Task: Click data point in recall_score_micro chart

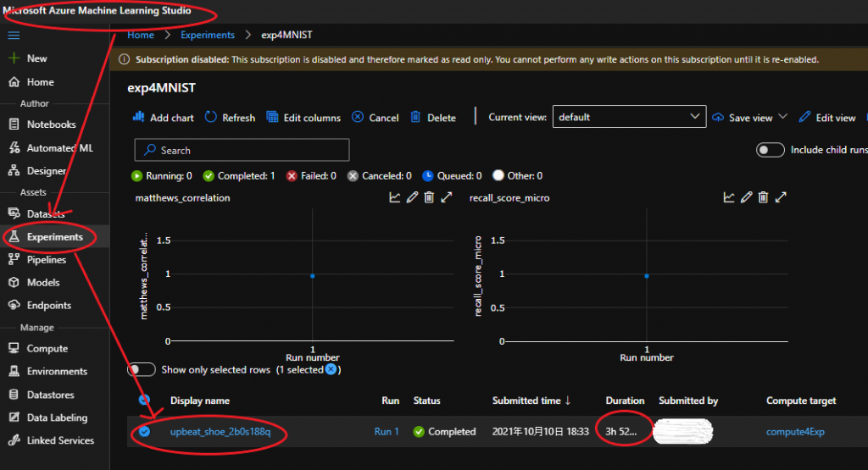Action: tap(647, 275)
